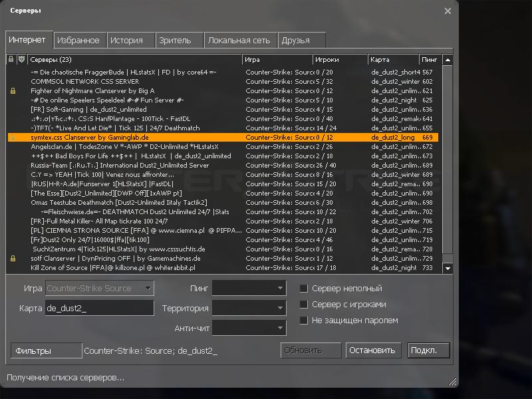Click the 'Остановить' button
This screenshot has height=399, width=532.
pos(371,350)
